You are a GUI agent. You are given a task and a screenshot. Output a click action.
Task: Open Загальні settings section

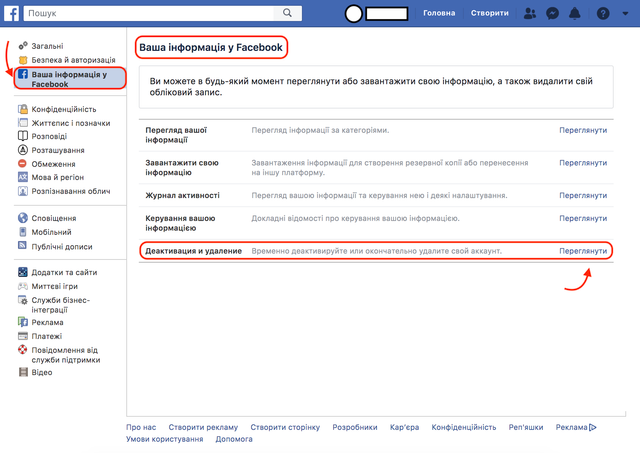pyautogui.click(x=47, y=46)
